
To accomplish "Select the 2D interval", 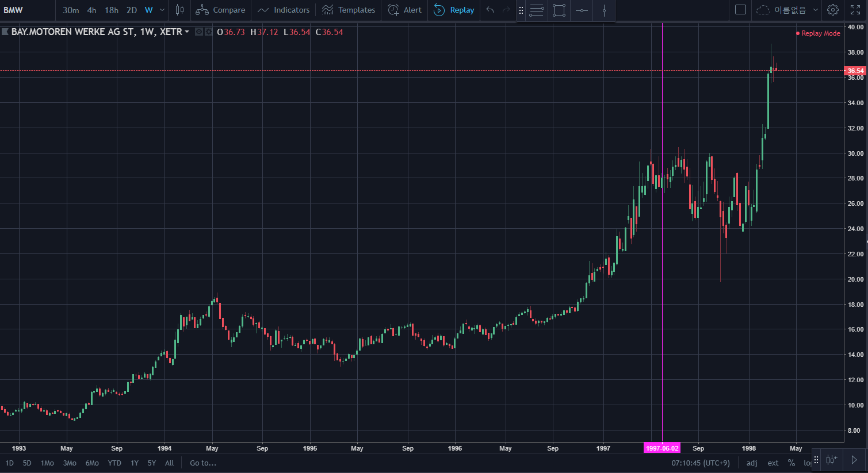I will pos(132,10).
